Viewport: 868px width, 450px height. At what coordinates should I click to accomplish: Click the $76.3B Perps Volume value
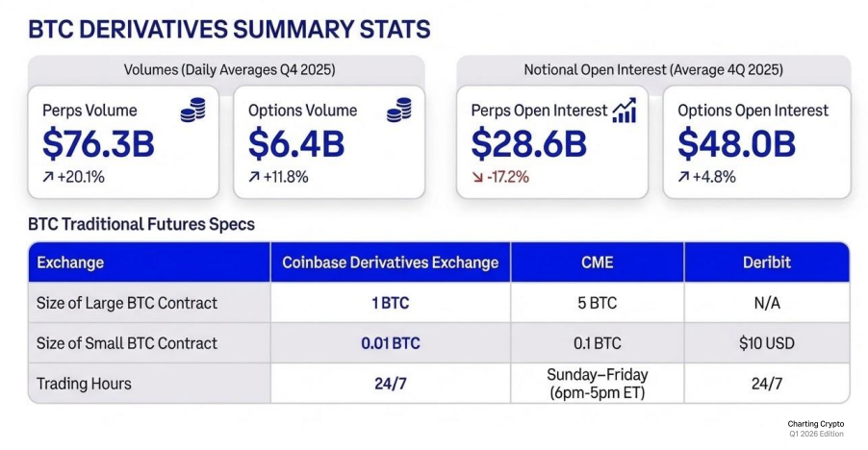point(98,144)
